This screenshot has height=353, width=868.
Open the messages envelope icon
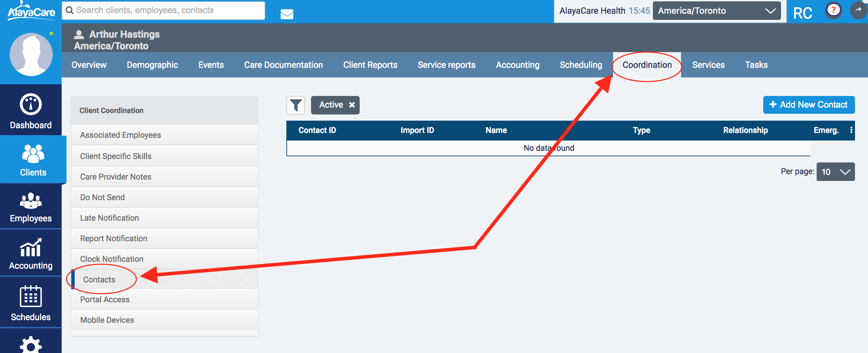(x=287, y=14)
